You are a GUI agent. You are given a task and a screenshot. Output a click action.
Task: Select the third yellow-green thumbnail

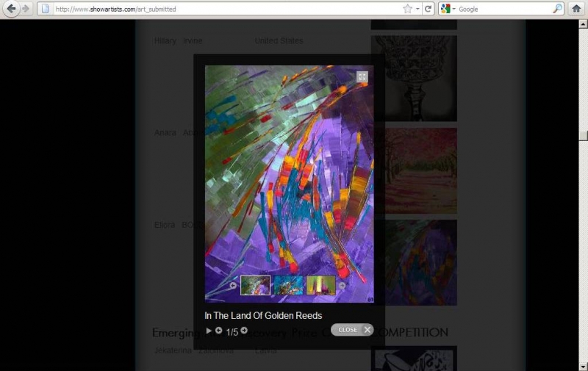(321, 285)
